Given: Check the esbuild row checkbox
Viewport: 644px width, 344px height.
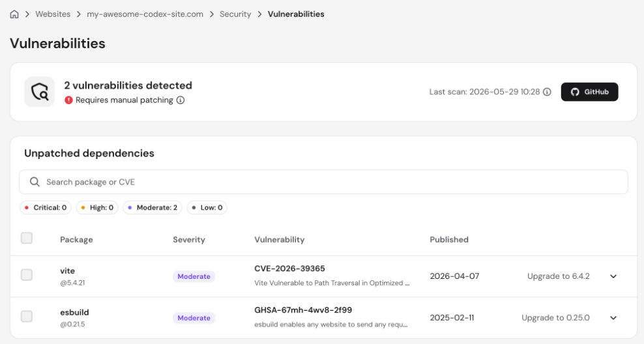Looking at the screenshot, I should [x=27, y=316].
